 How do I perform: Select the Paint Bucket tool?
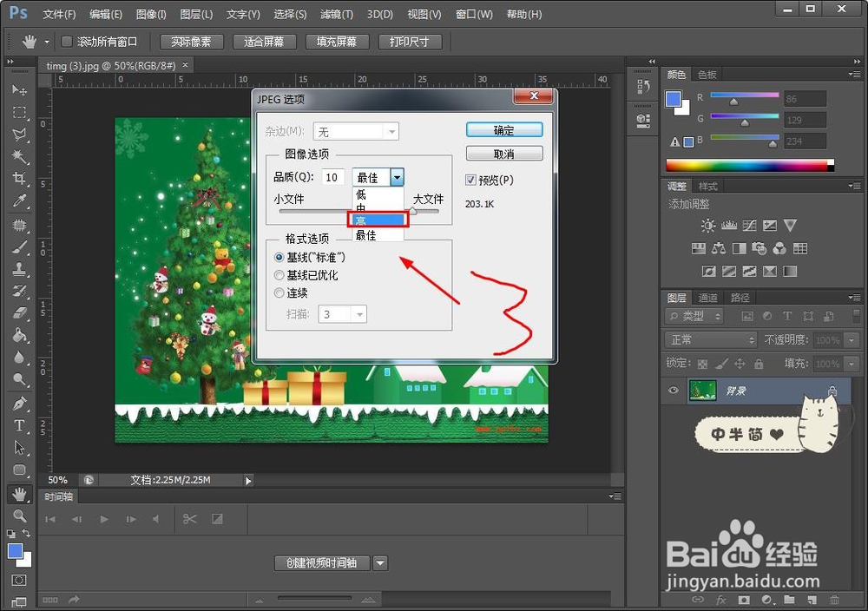coord(19,335)
